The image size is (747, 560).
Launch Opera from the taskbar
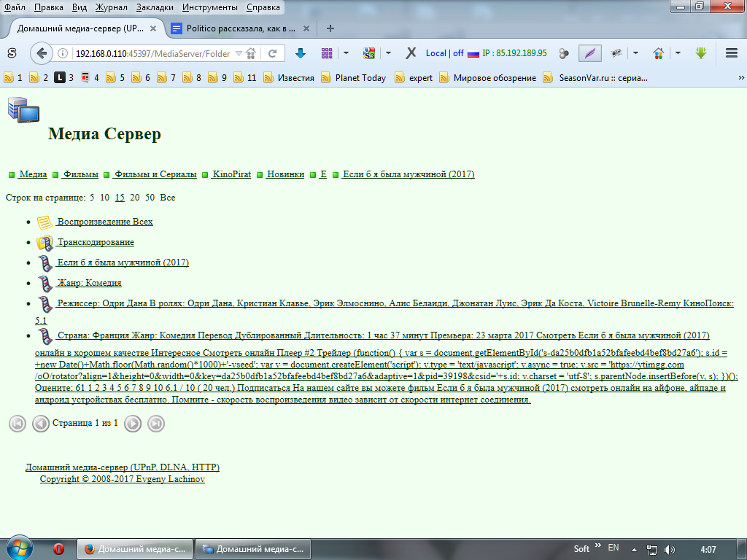59,548
